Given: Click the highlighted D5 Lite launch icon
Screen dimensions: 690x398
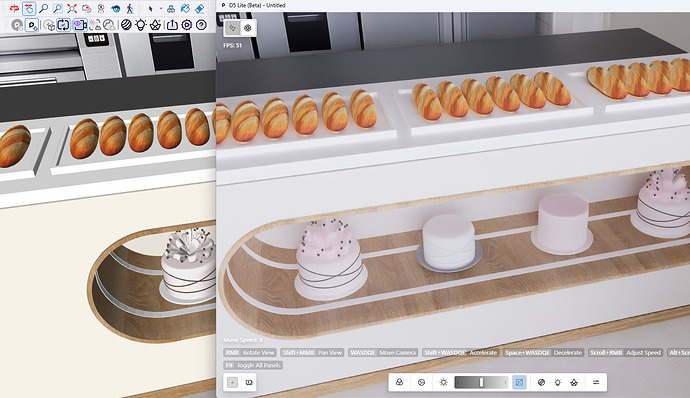Looking at the screenshot, I should click(x=32, y=25).
